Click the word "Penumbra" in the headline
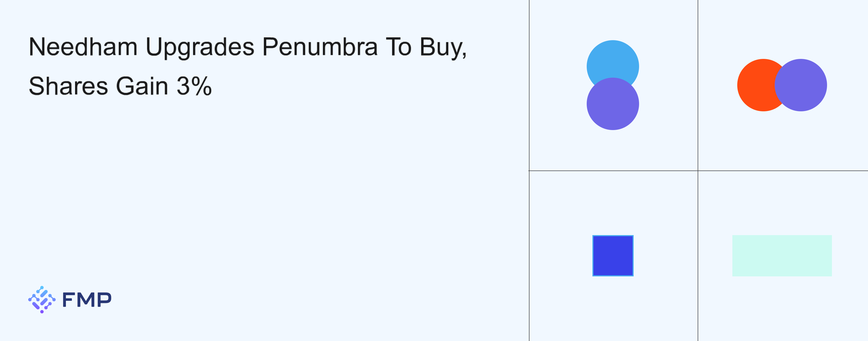868x341 pixels. [320, 47]
